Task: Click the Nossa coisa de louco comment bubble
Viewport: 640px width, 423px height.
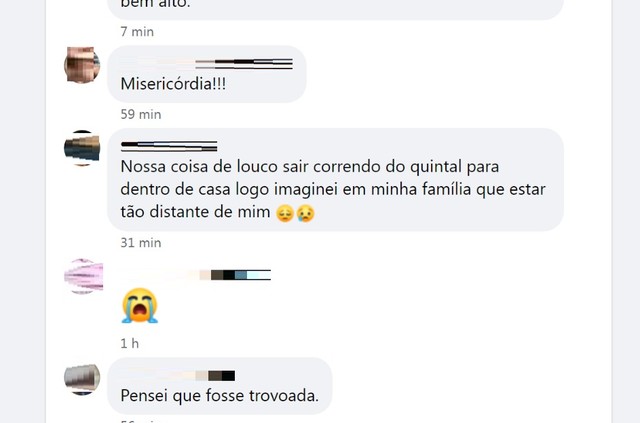Action: [336, 180]
